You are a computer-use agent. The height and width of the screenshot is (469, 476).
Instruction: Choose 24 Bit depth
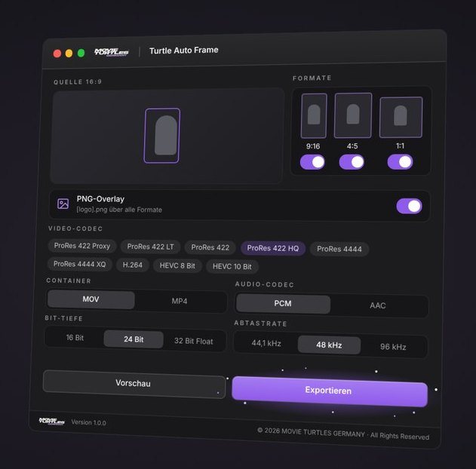tap(134, 339)
